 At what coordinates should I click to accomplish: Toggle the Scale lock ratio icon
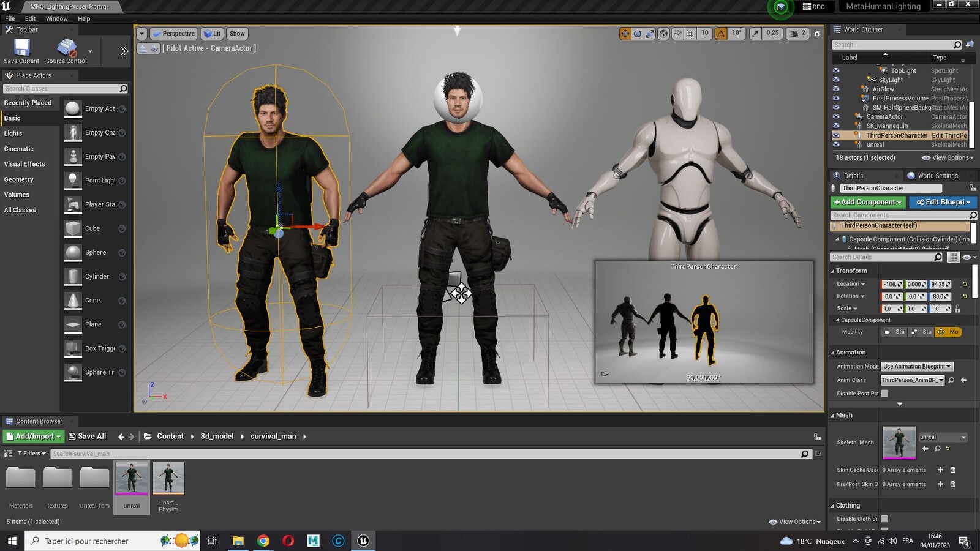958,309
